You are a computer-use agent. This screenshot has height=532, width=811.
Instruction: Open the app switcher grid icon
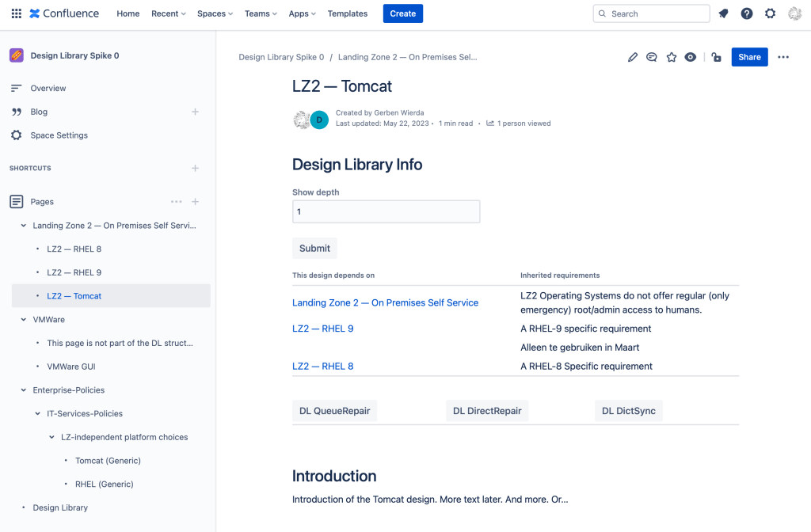pyautogui.click(x=16, y=13)
